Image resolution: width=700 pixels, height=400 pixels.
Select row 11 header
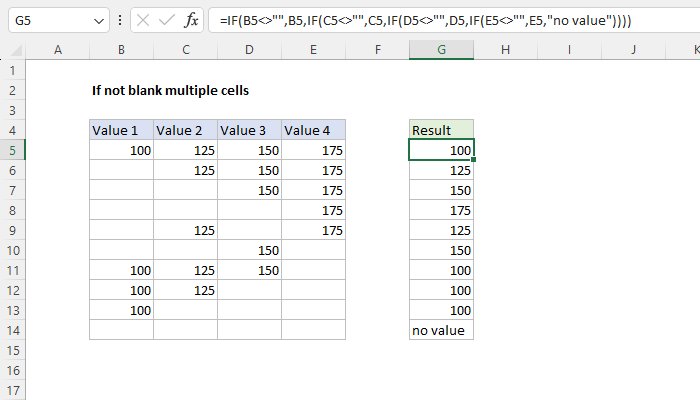[12, 271]
